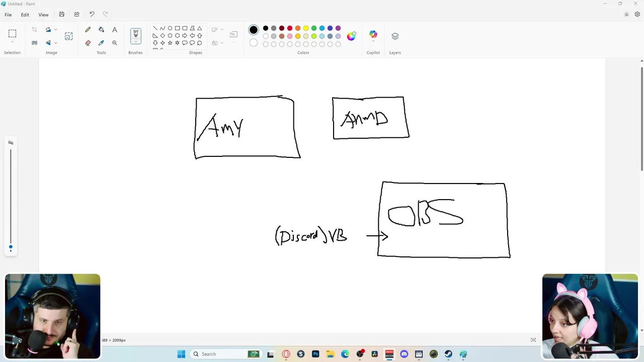Pick the red color swatch

(x=290, y=28)
